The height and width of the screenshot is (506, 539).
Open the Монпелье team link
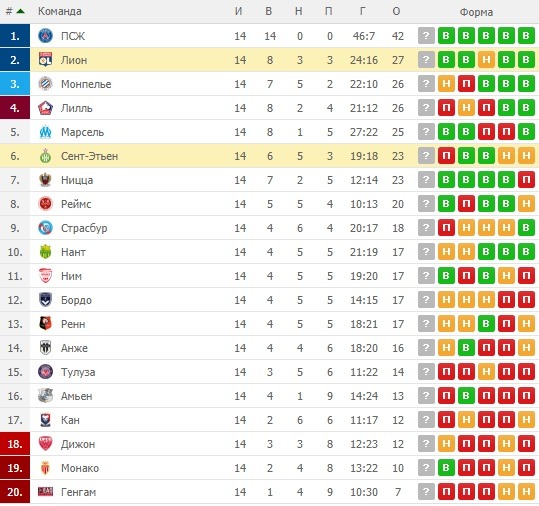(x=86, y=84)
